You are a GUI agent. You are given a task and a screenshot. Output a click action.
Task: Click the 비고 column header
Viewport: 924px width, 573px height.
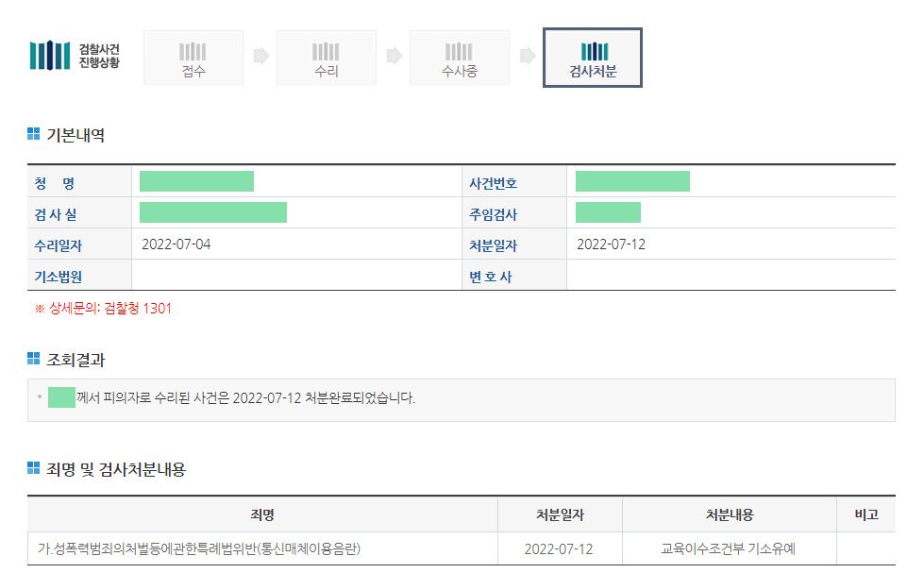coord(865,514)
